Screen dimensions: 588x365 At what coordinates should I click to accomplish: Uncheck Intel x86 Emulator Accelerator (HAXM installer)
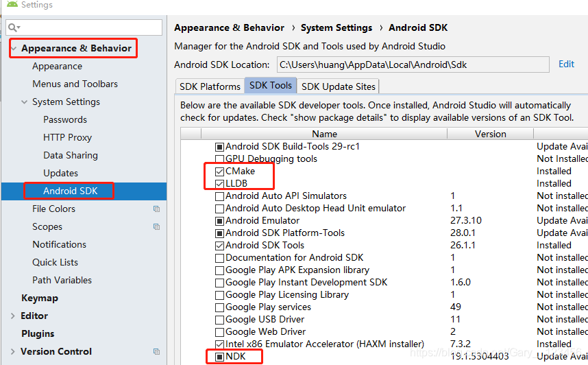coord(220,344)
